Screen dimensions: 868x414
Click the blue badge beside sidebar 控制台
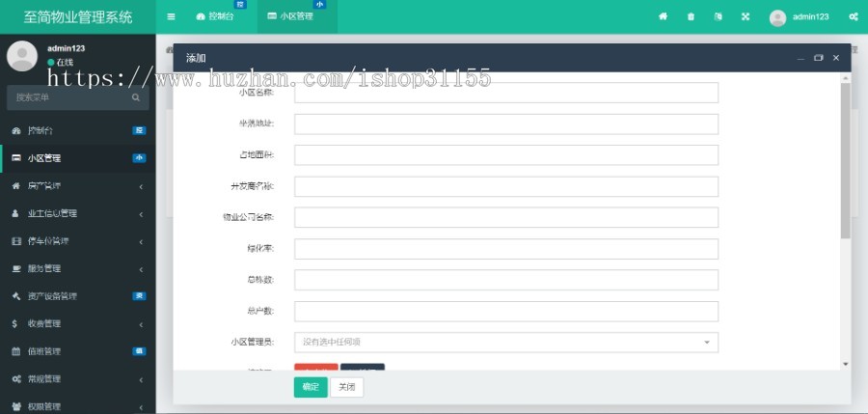(139, 131)
